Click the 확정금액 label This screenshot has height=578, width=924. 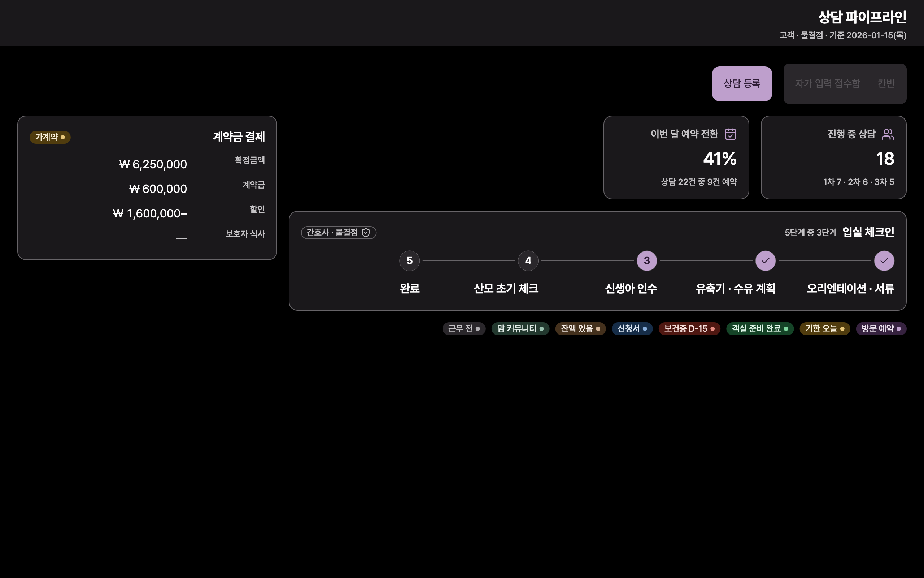(x=250, y=160)
